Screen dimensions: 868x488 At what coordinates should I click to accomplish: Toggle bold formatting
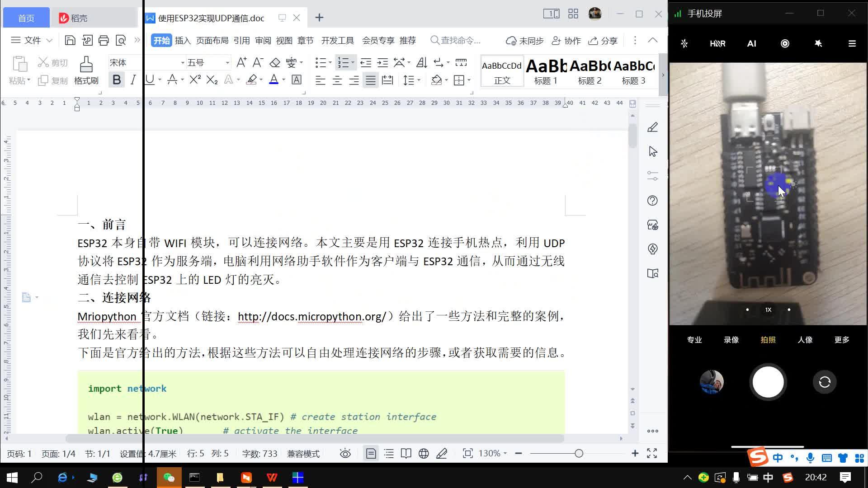point(117,80)
